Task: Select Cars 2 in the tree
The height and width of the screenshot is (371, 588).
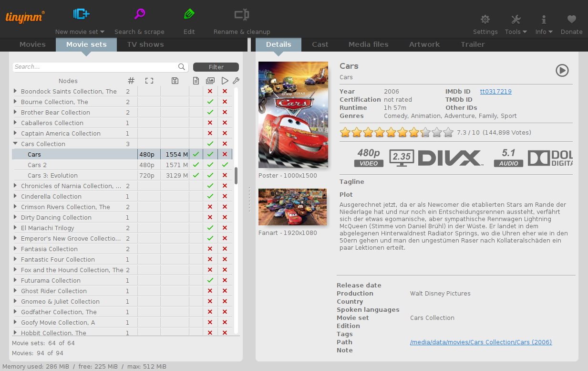Action: (122, 165)
